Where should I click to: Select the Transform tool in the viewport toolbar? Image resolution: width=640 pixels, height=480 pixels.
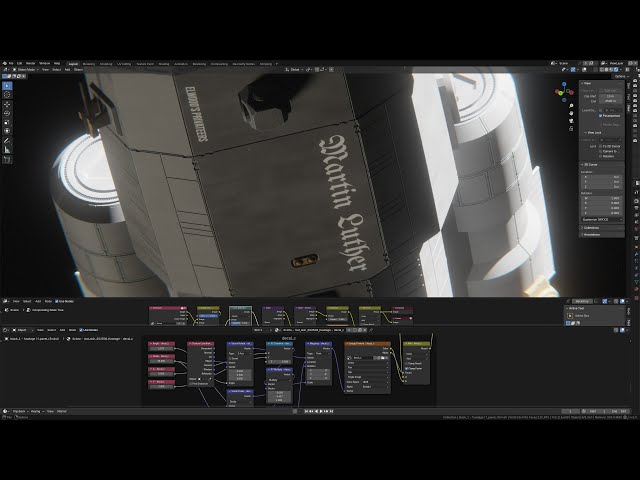click(x=7, y=131)
